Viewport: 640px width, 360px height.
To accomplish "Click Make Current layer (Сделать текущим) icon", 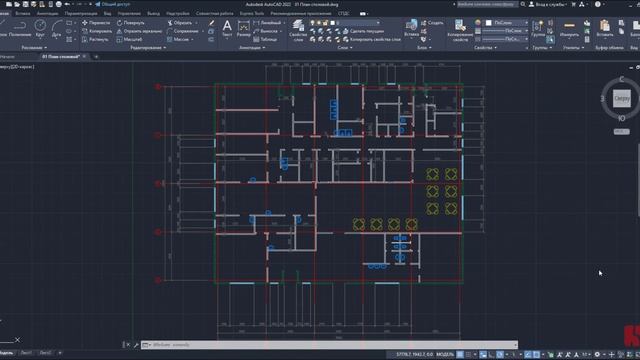I will point(346,31).
